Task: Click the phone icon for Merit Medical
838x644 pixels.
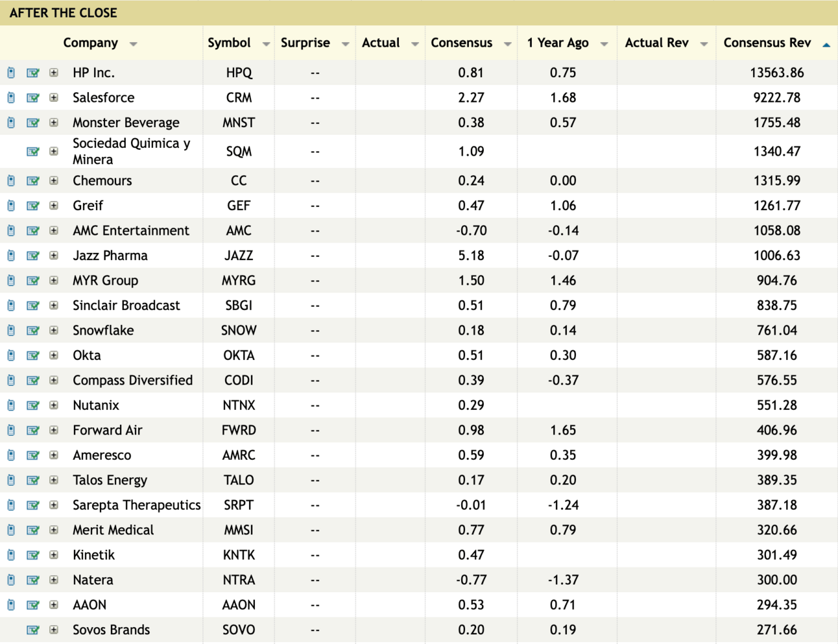Action: point(11,531)
